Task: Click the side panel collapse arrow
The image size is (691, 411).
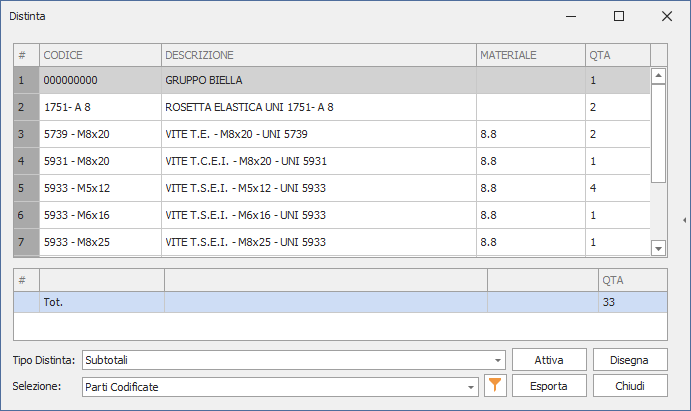Action: pyautogui.click(x=684, y=220)
